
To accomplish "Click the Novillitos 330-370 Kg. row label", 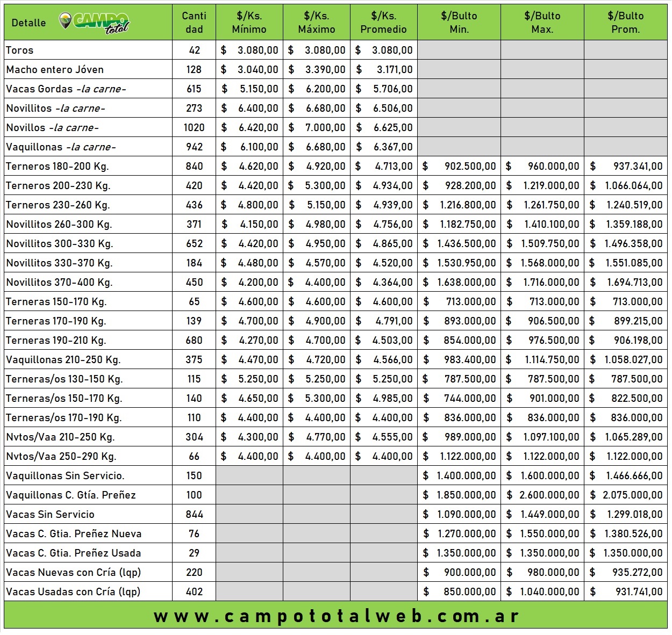I will click(x=59, y=263).
